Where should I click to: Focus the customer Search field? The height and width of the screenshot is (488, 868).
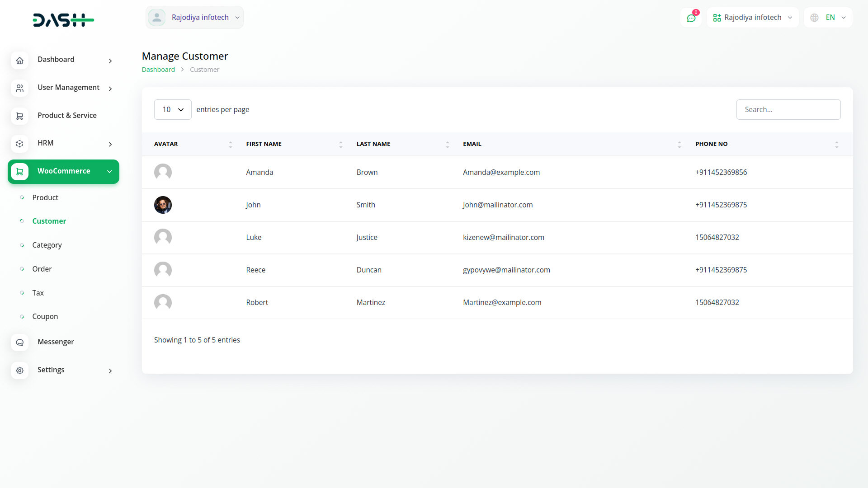(x=788, y=109)
